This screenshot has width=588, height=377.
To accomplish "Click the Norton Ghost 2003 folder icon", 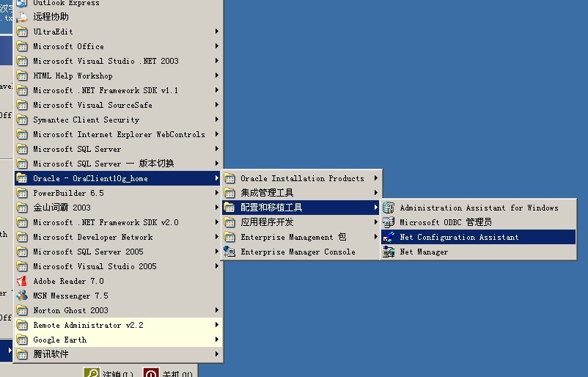I will [x=22, y=310].
